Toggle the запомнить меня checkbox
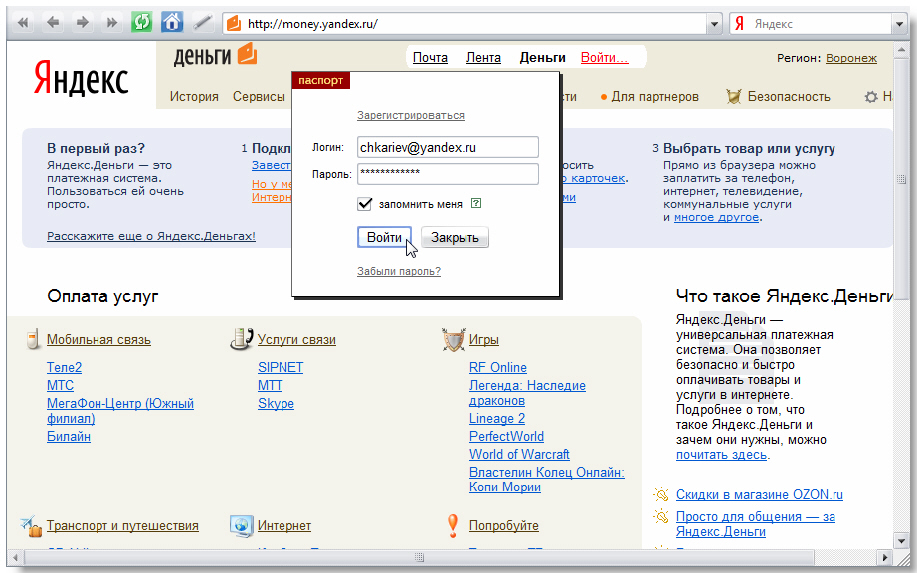 (x=364, y=203)
